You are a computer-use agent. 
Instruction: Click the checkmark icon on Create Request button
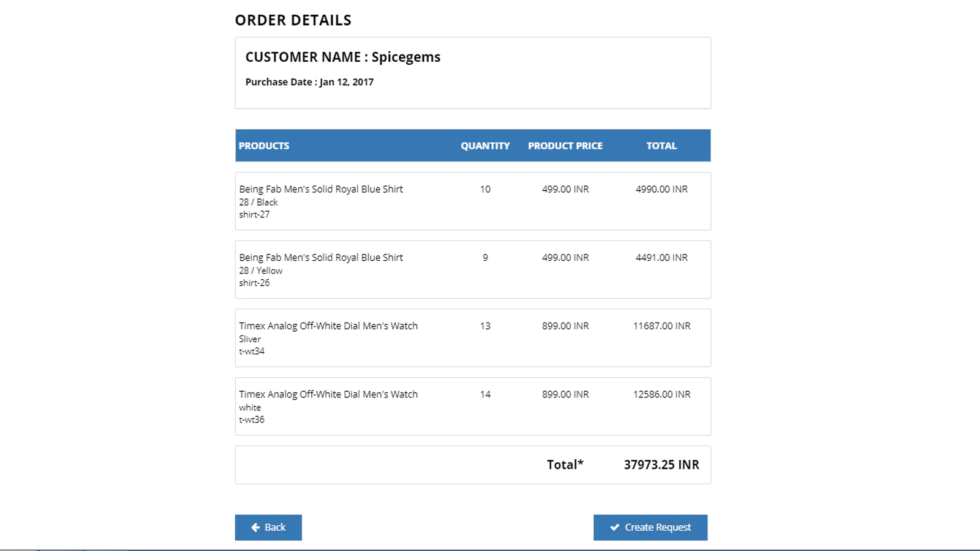(614, 527)
